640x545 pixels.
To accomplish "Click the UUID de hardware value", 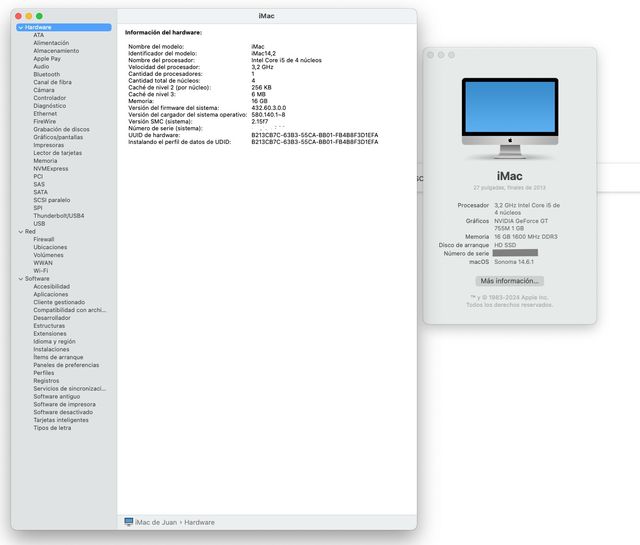I will click(x=315, y=135).
